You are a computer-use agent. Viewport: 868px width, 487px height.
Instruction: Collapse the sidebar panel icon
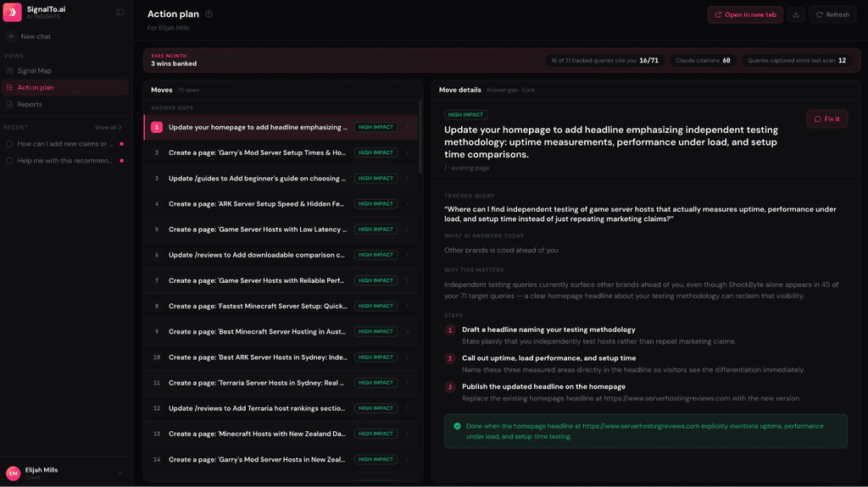click(x=120, y=12)
